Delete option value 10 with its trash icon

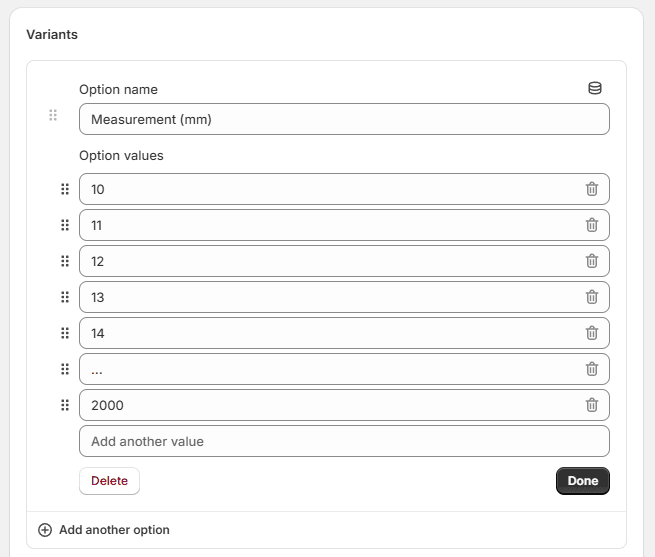pyautogui.click(x=592, y=189)
